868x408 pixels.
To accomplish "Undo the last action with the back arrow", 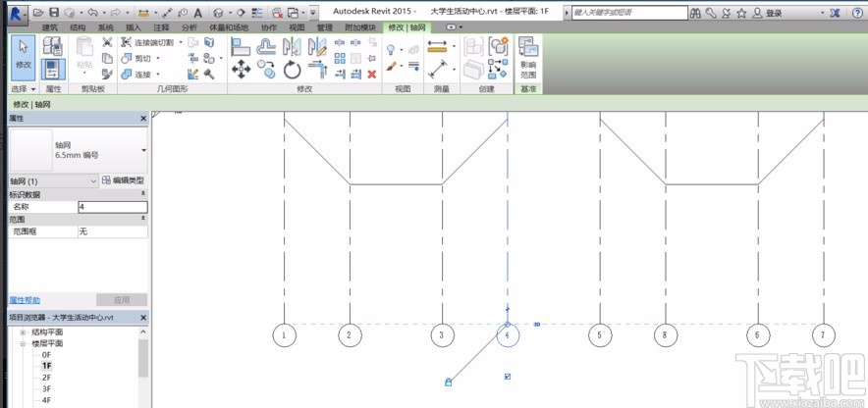I will point(92,12).
